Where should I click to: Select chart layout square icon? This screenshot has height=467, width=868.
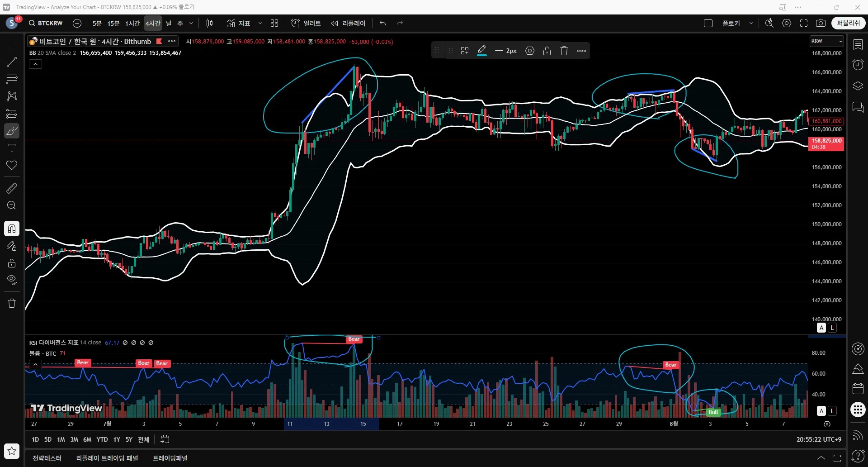pos(708,23)
